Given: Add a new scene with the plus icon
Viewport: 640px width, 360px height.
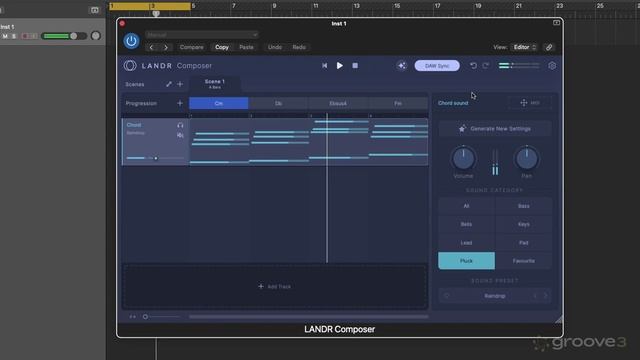Looking at the screenshot, I should 180,84.
